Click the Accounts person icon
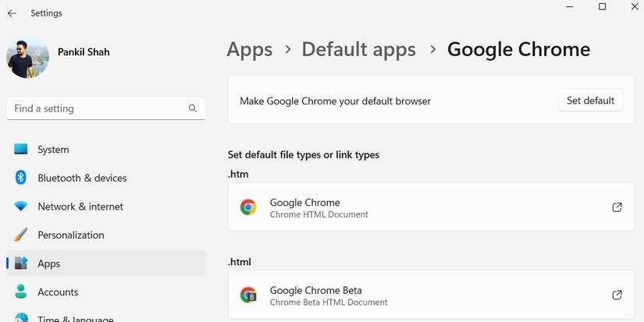644x322 pixels. pyautogui.click(x=21, y=292)
